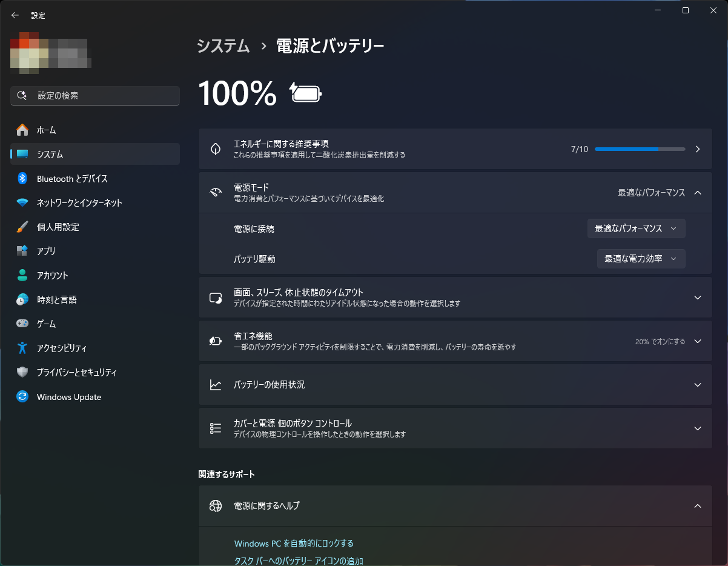Screen dimensions: 728x566
Task: Click the globe icon beside 電源に関するヘルプ
Action: [216, 505]
